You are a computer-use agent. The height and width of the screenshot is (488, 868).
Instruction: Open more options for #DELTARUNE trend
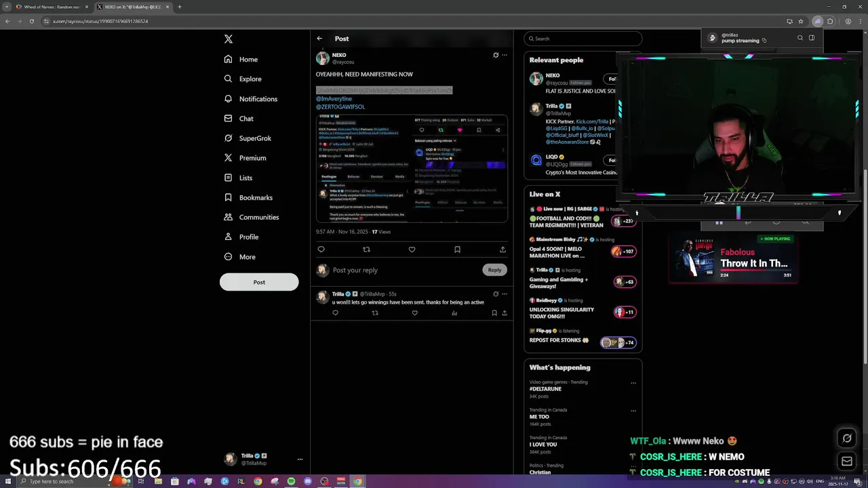tap(633, 383)
